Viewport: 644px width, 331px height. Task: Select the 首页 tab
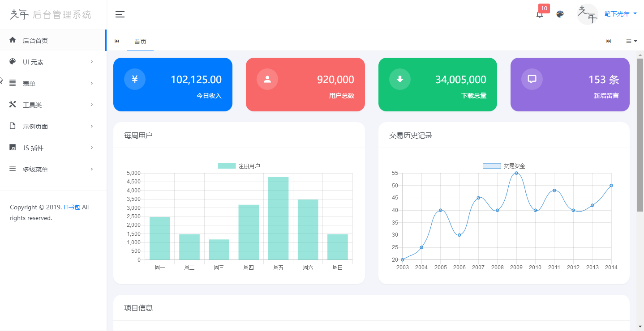click(x=140, y=42)
